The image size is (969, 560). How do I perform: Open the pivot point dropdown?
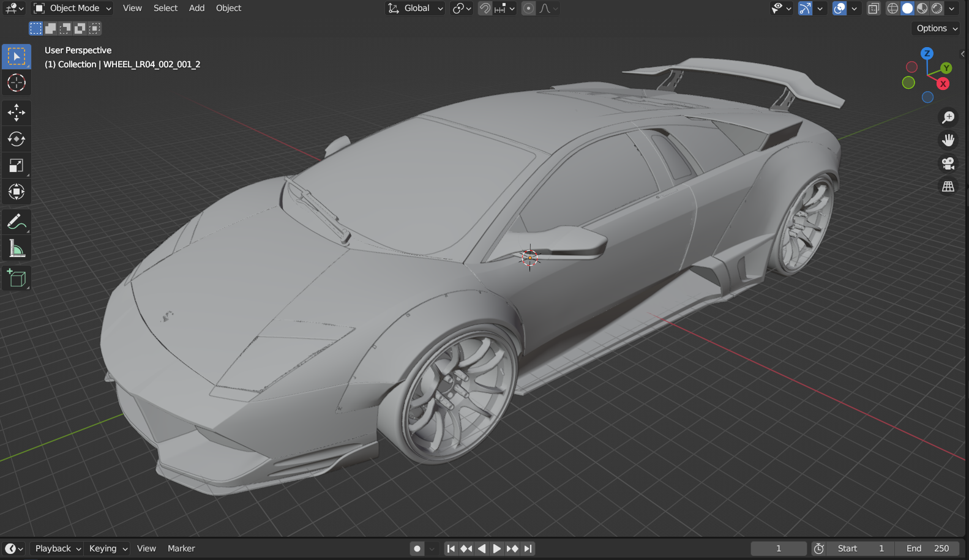tap(462, 9)
